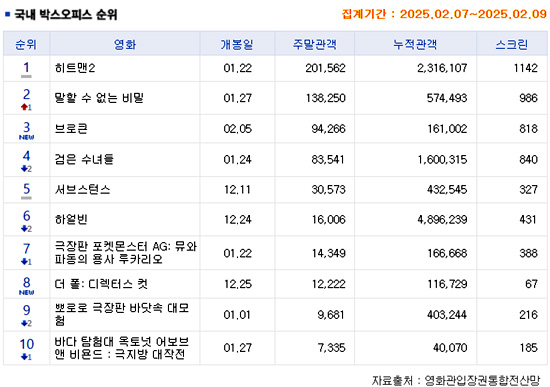This screenshot has height=387, width=550.
Task: Click the cumulative audience value 1,600,315
Action: 442,160
